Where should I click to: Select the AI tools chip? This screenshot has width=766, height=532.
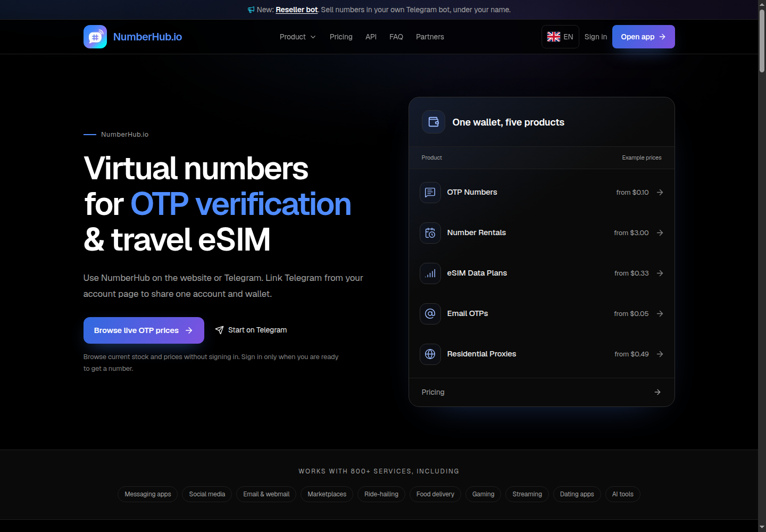[x=623, y=494]
